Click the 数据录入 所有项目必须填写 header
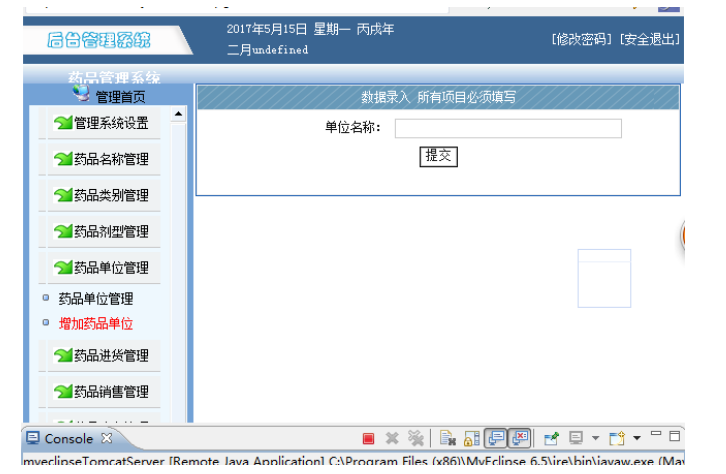 [x=438, y=97]
